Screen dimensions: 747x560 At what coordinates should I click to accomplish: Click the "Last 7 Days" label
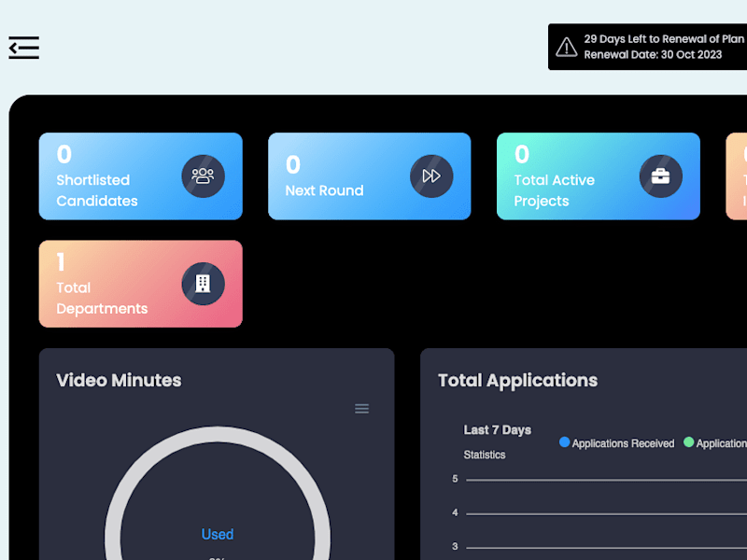pyautogui.click(x=498, y=430)
